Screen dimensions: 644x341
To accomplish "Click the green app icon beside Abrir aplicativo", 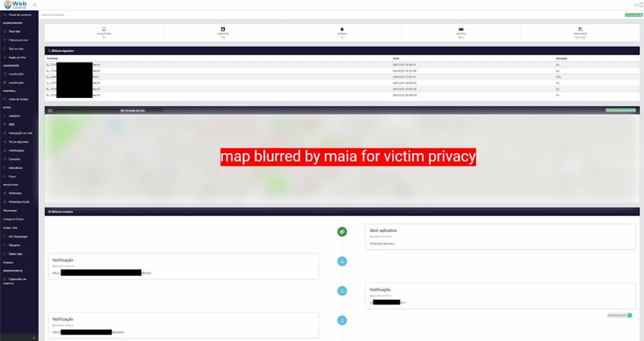I will tap(342, 232).
